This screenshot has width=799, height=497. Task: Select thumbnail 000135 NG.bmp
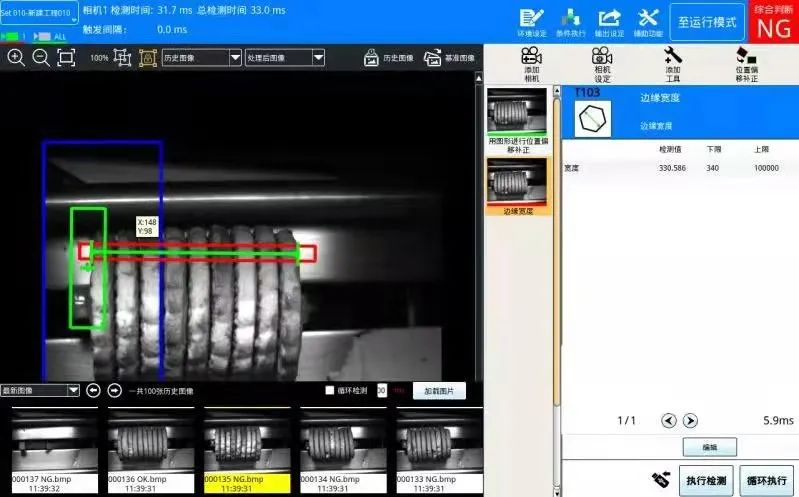tap(247, 451)
